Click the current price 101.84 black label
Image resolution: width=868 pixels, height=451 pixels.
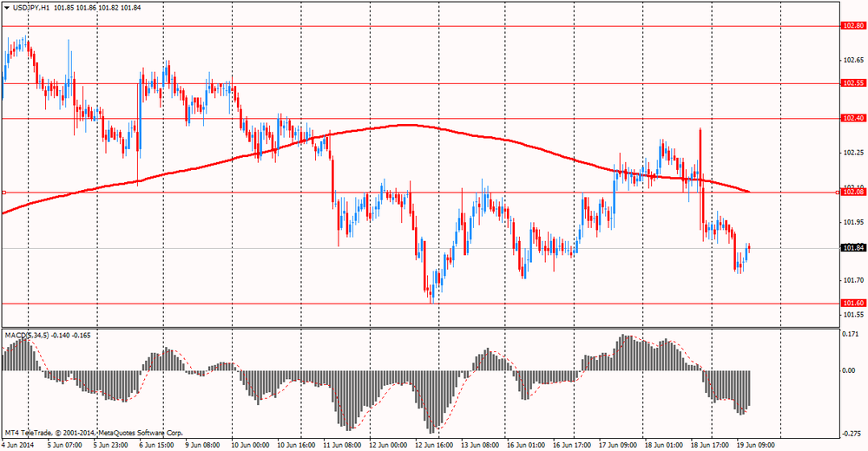(x=853, y=248)
